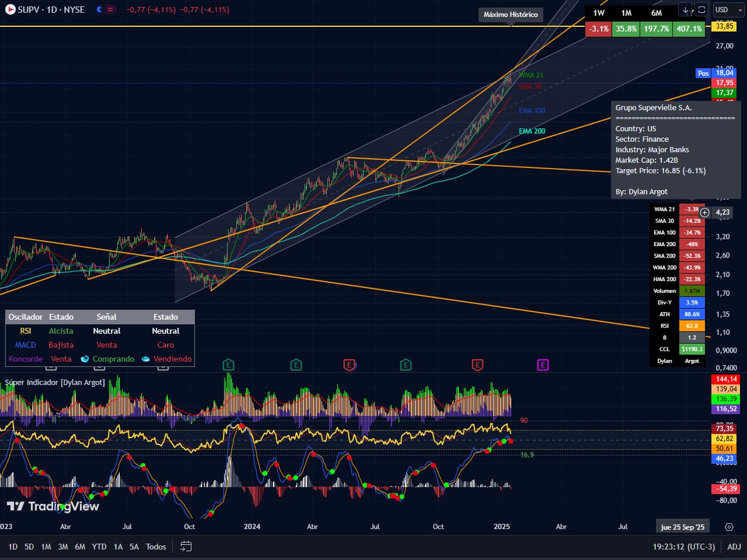The height and width of the screenshot is (560, 747).
Task: Click the Market Cap: 1.42B line
Action: pyautogui.click(x=647, y=160)
